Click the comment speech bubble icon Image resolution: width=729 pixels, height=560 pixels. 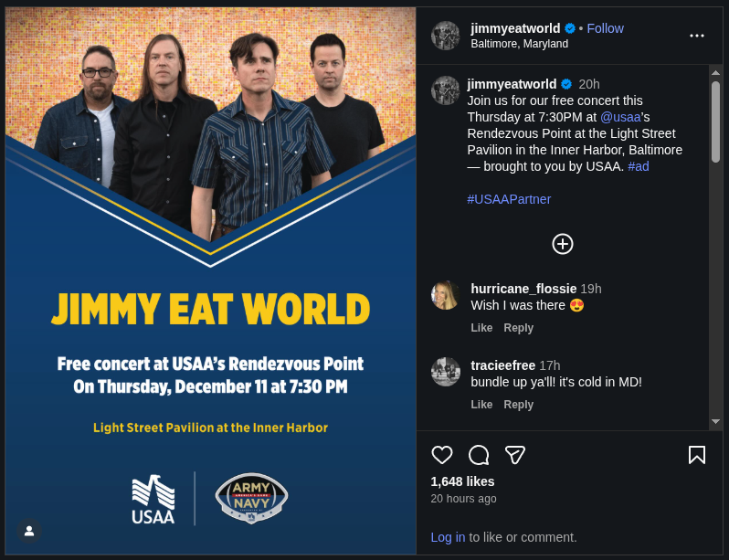[479, 455]
